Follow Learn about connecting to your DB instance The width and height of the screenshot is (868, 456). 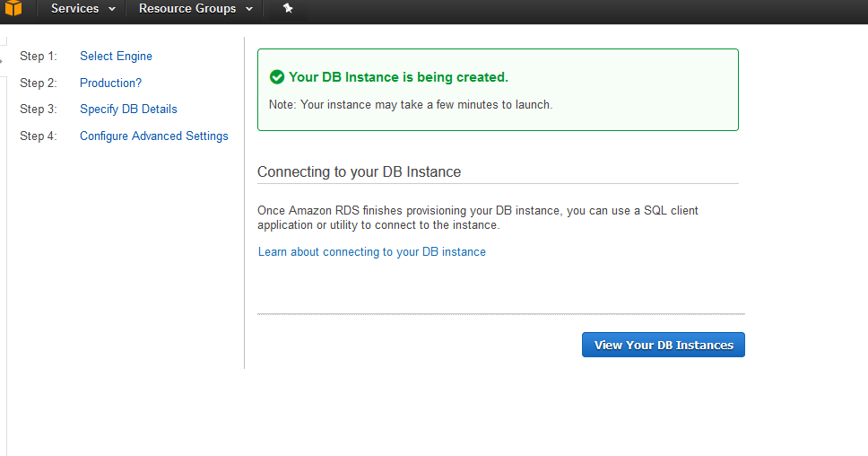[372, 251]
